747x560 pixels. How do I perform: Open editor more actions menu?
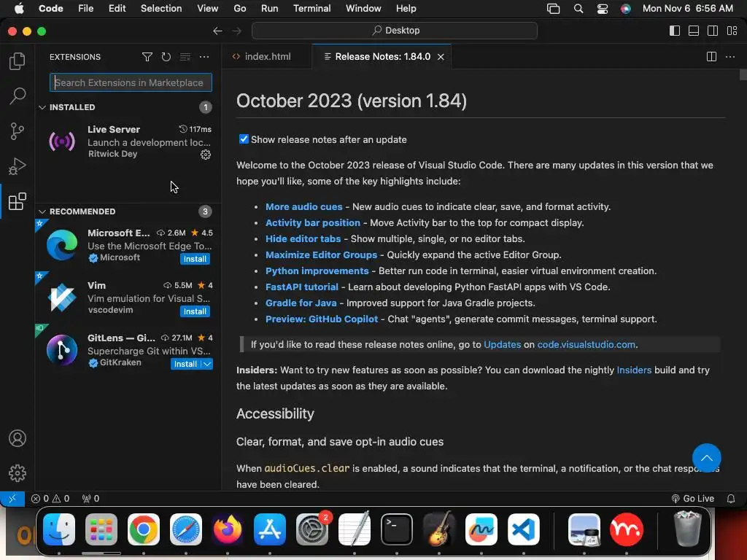coord(729,57)
